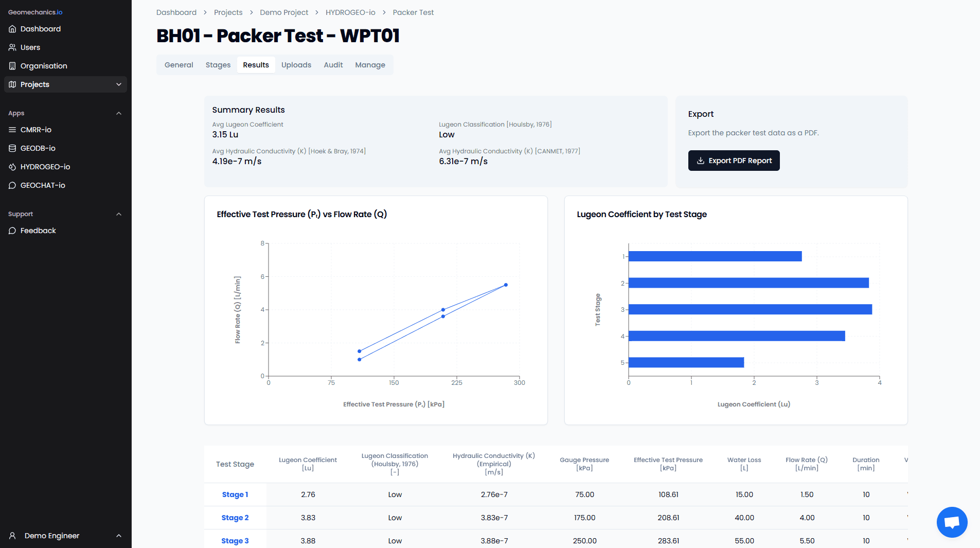Open GEODB-io database icon

click(12, 148)
